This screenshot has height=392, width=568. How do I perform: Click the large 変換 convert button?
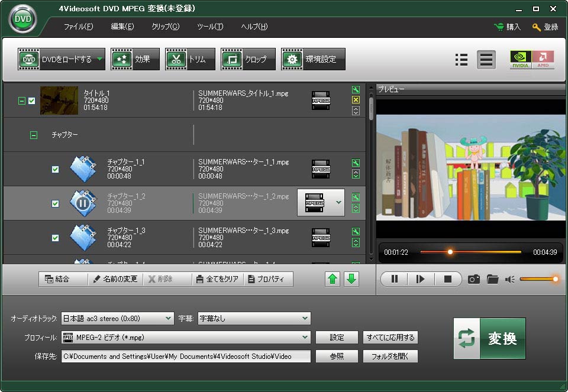[489, 338]
